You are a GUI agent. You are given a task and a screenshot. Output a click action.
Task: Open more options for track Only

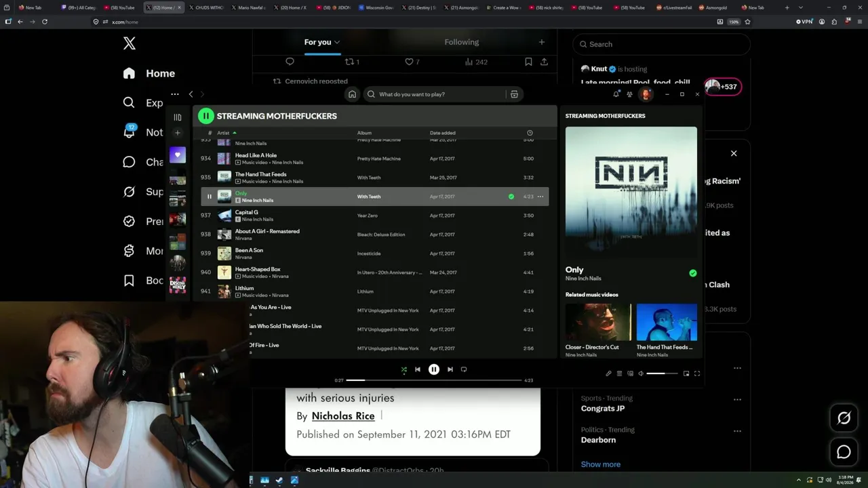click(x=540, y=197)
